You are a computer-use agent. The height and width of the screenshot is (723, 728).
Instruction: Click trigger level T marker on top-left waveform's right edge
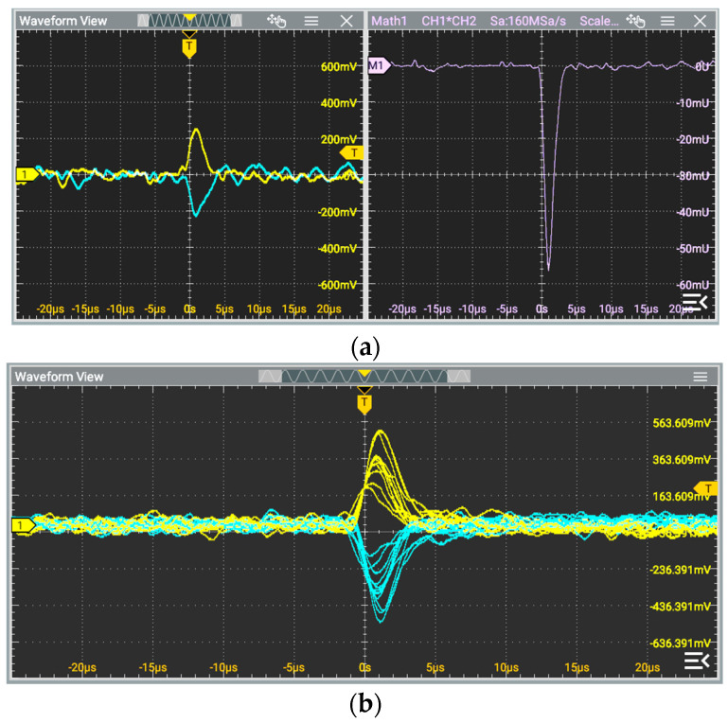click(x=351, y=152)
